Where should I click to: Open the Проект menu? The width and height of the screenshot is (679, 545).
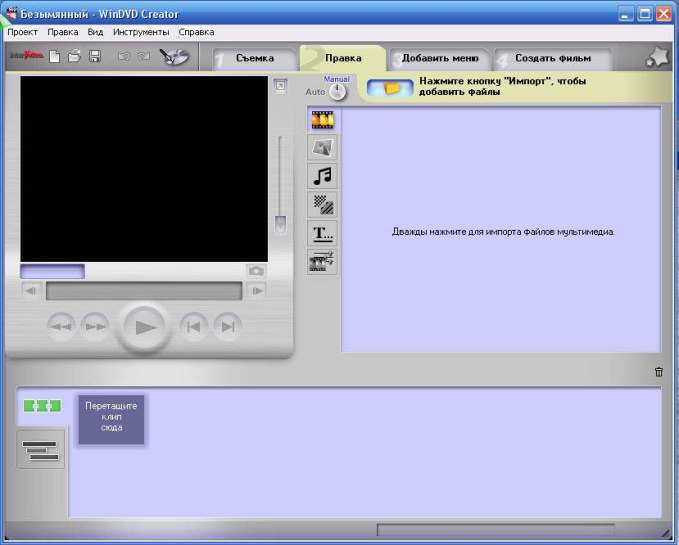[23, 32]
